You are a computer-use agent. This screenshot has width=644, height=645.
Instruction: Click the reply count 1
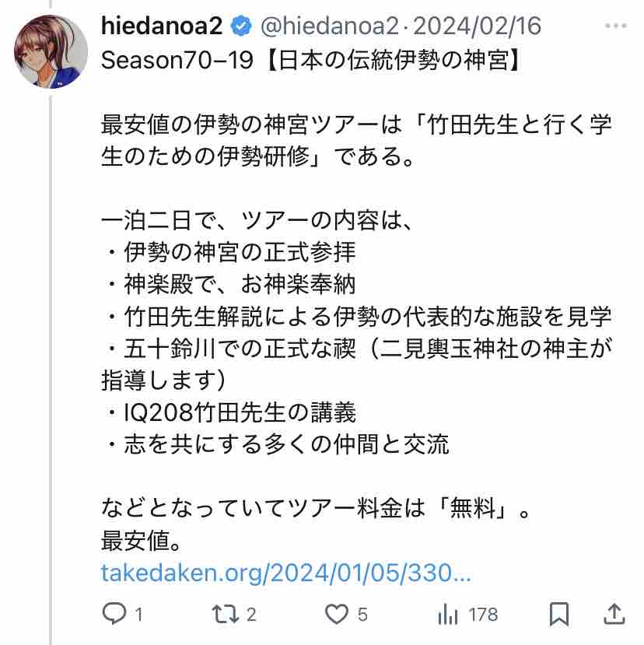(x=138, y=615)
